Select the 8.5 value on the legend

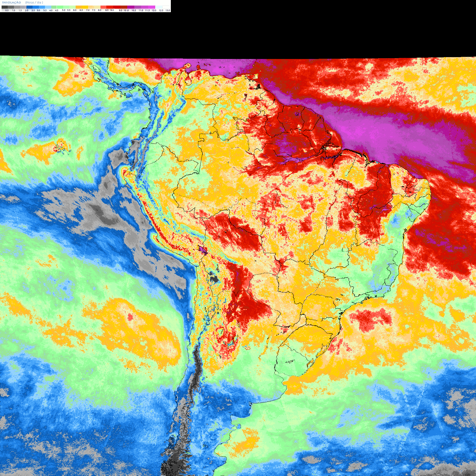coord(107,10)
